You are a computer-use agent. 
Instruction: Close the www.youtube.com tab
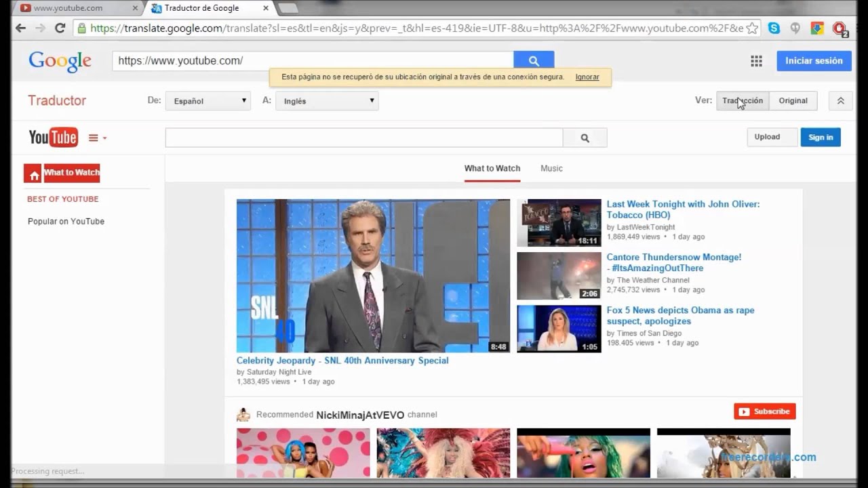(135, 8)
